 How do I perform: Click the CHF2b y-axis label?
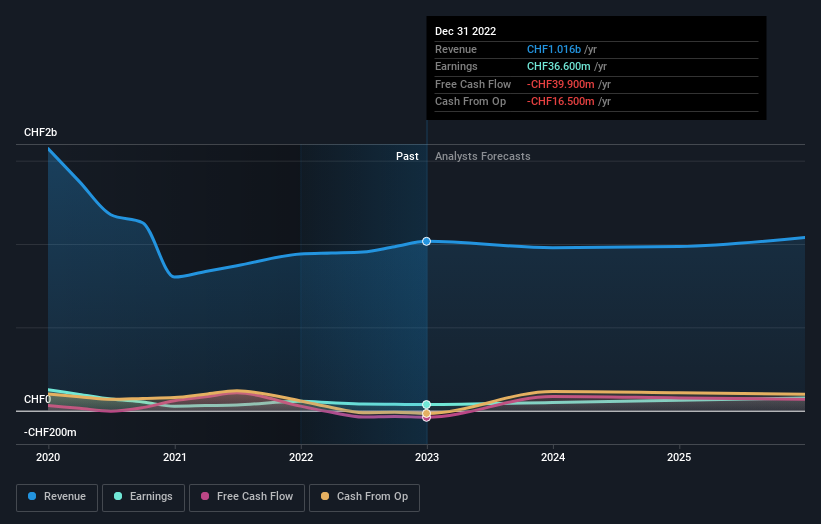[x=40, y=132]
